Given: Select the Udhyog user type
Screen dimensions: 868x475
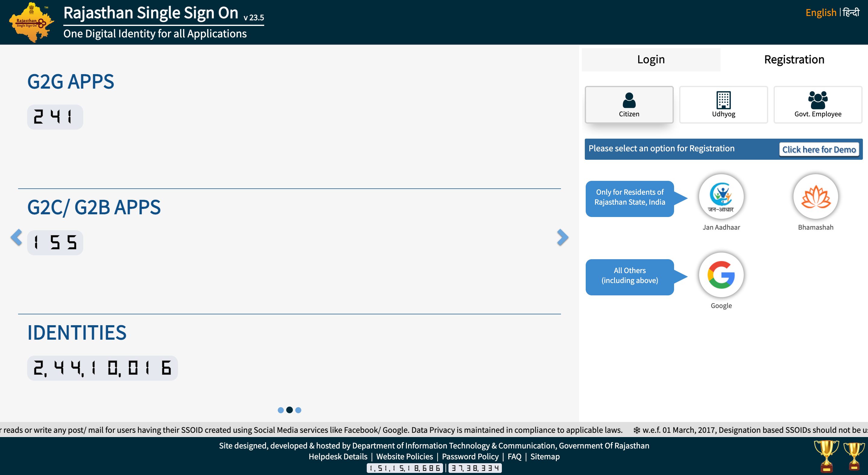Looking at the screenshot, I should point(723,105).
